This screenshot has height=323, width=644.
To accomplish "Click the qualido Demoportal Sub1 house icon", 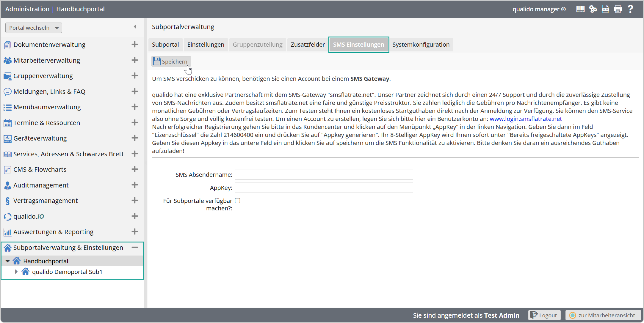I will [x=26, y=272].
